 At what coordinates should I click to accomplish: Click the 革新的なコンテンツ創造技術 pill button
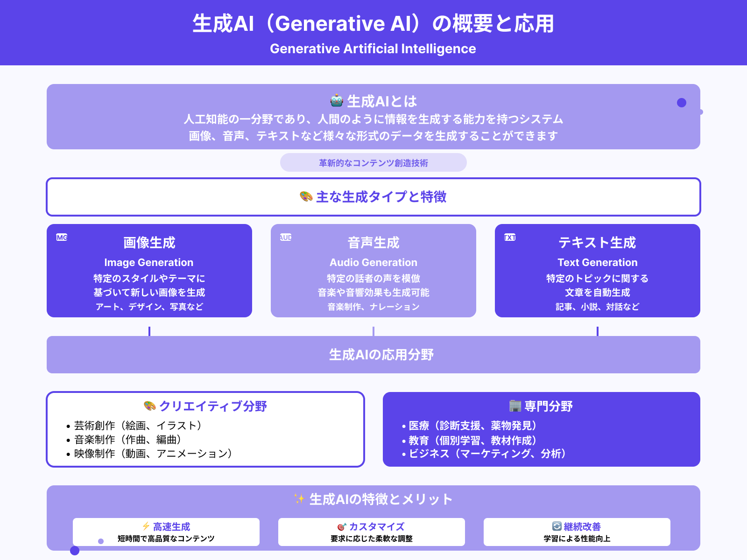(x=373, y=162)
